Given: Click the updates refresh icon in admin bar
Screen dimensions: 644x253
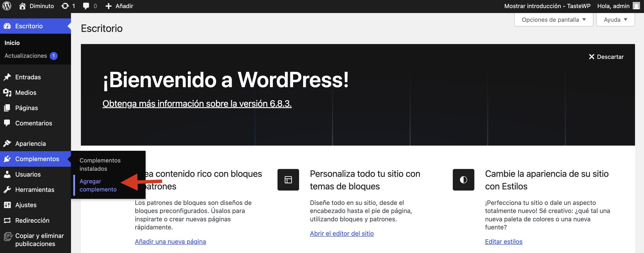Looking at the screenshot, I should point(65,6).
